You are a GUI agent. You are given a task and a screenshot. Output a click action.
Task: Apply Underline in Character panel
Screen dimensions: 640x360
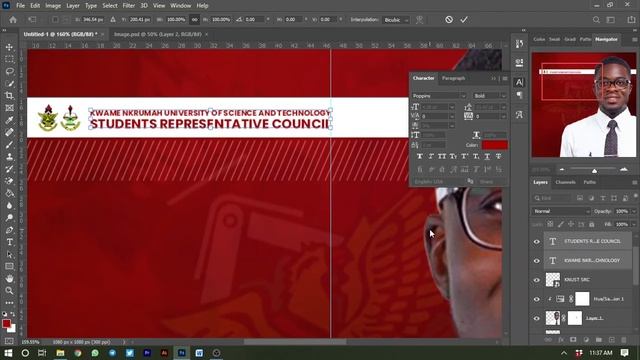coord(487,156)
